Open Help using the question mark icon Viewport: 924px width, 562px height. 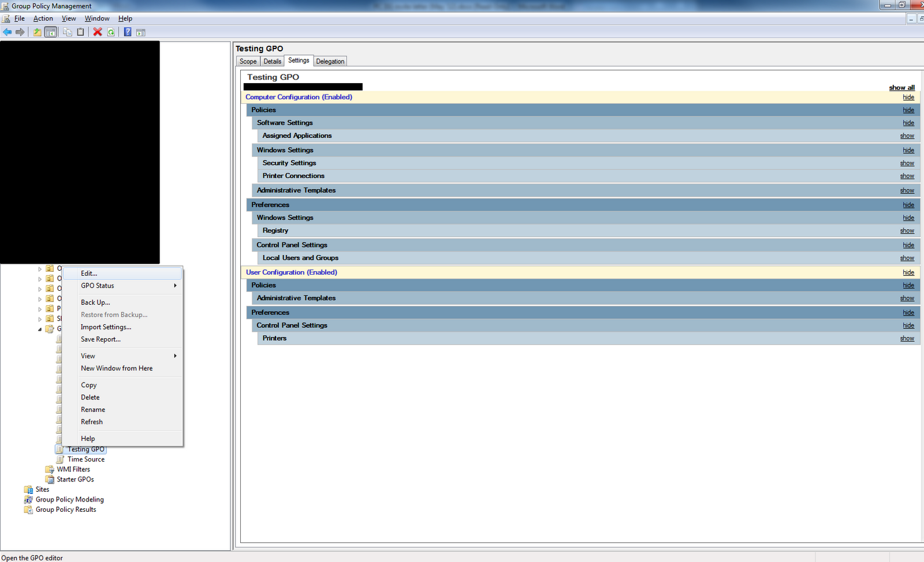tap(127, 32)
